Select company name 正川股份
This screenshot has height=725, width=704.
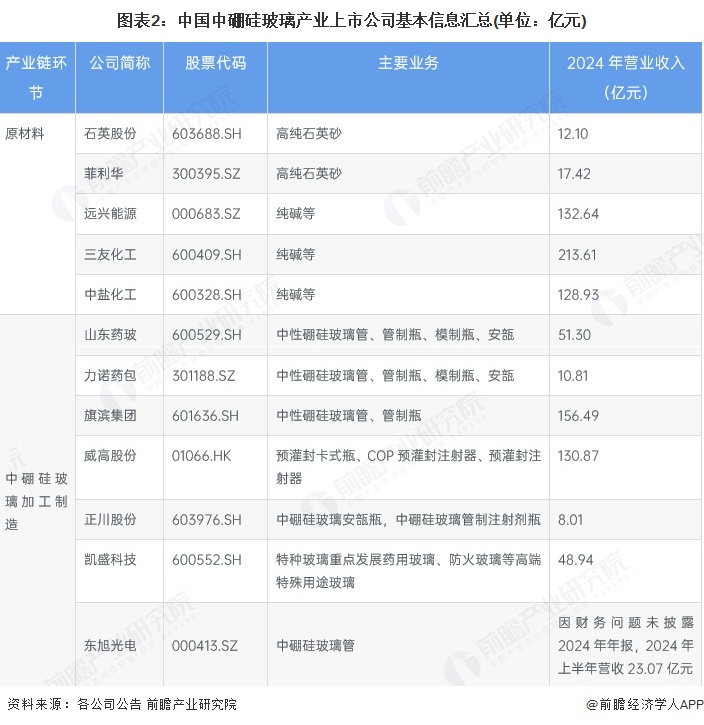click(110, 520)
